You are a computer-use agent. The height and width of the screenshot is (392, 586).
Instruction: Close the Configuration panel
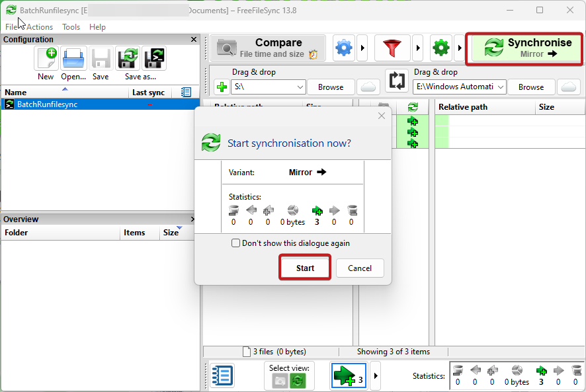pos(194,39)
